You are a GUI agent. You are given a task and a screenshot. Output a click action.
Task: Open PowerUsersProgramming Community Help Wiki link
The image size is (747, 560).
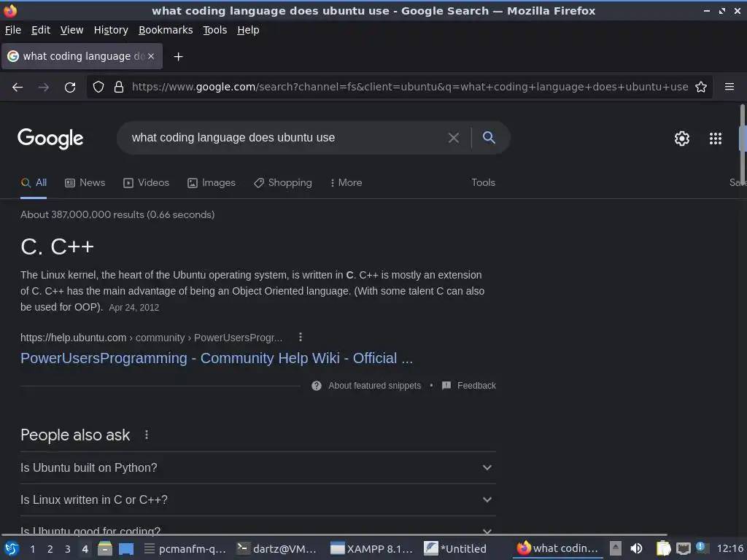point(217,358)
